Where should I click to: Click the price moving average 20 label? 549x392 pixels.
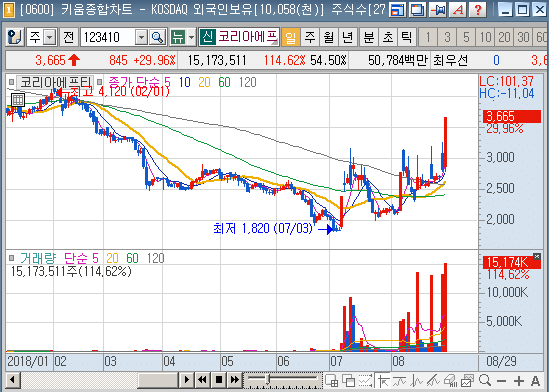pos(204,83)
